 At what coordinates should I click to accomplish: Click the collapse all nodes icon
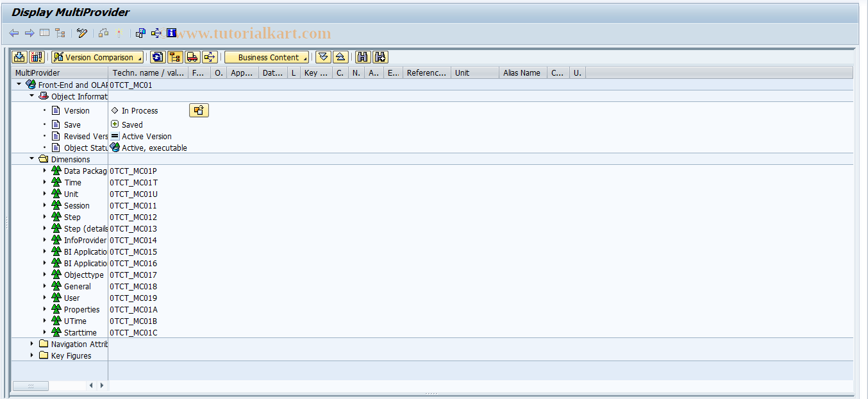click(340, 57)
